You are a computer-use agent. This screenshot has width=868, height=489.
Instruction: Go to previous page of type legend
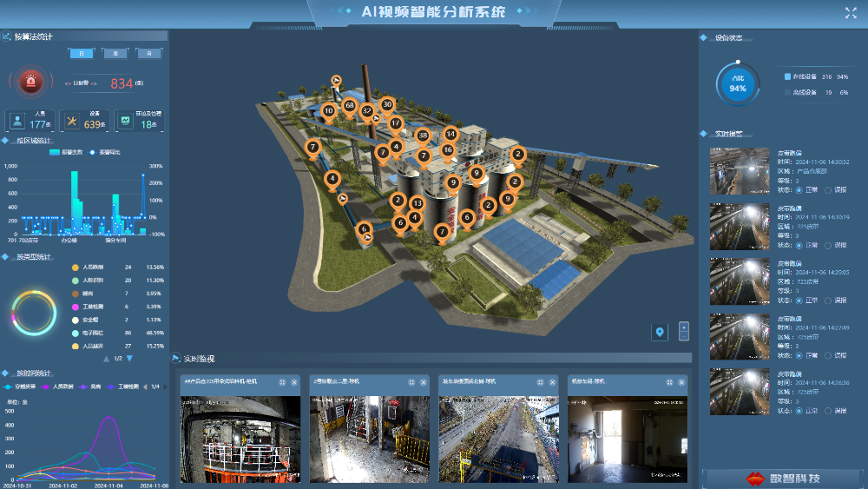click(x=108, y=358)
